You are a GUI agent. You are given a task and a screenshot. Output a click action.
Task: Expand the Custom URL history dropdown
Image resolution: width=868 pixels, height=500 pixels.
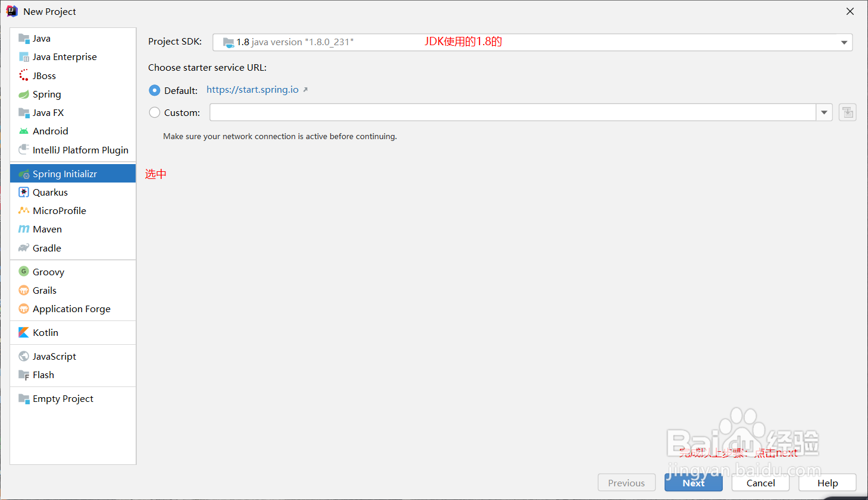click(824, 112)
